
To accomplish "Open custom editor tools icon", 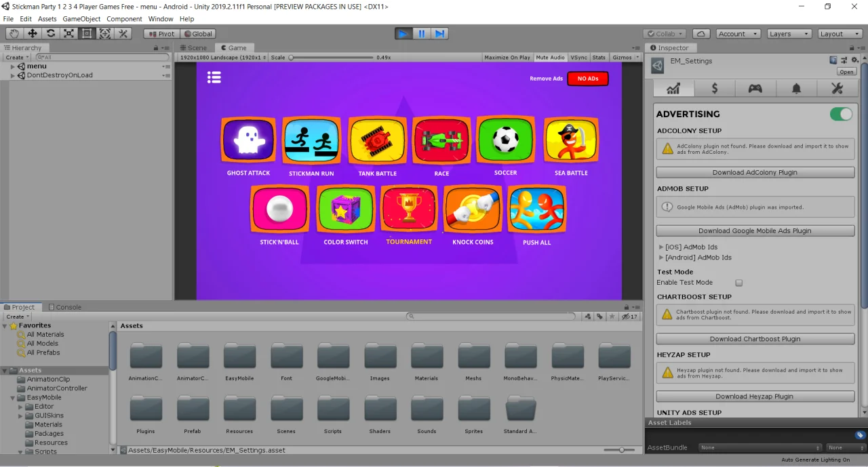I will [x=123, y=33].
